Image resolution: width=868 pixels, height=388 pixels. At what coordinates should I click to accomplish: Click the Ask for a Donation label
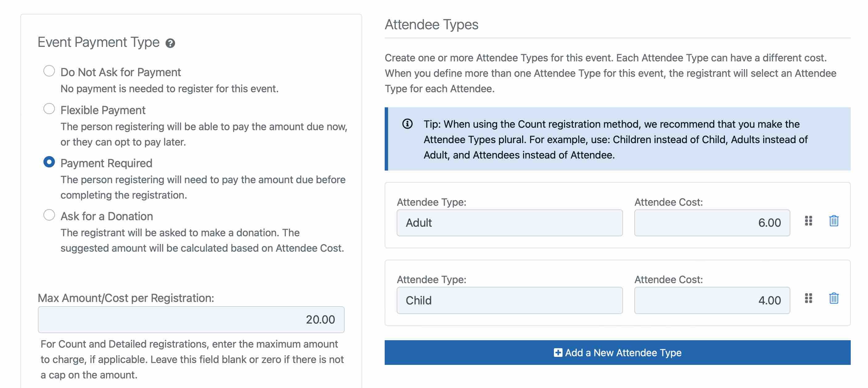point(106,216)
